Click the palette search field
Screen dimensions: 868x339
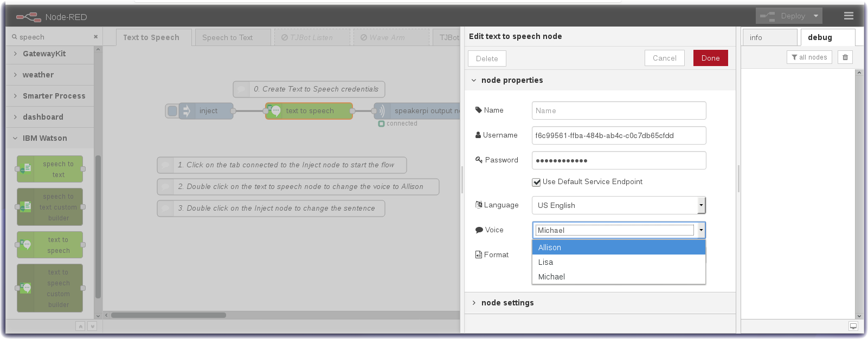(x=54, y=37)
